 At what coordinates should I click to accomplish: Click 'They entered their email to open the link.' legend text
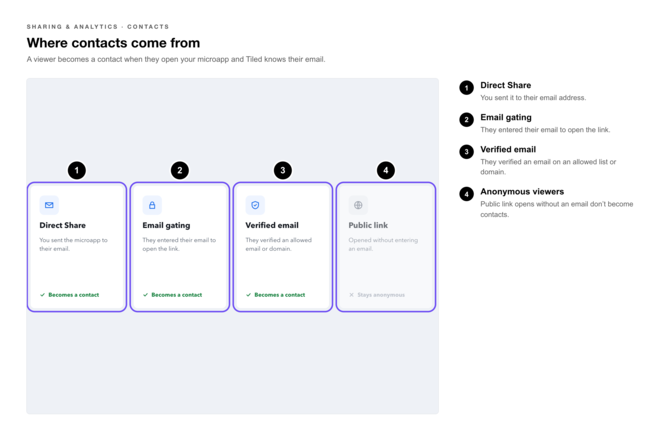click(x=545, y=129)
